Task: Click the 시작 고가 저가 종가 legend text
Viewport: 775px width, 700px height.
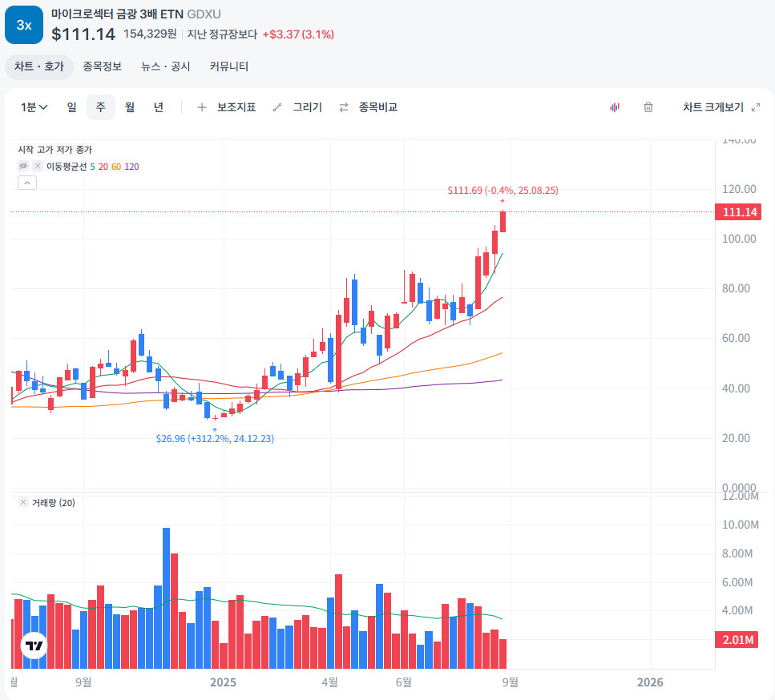Action: [x=54, y=150]
